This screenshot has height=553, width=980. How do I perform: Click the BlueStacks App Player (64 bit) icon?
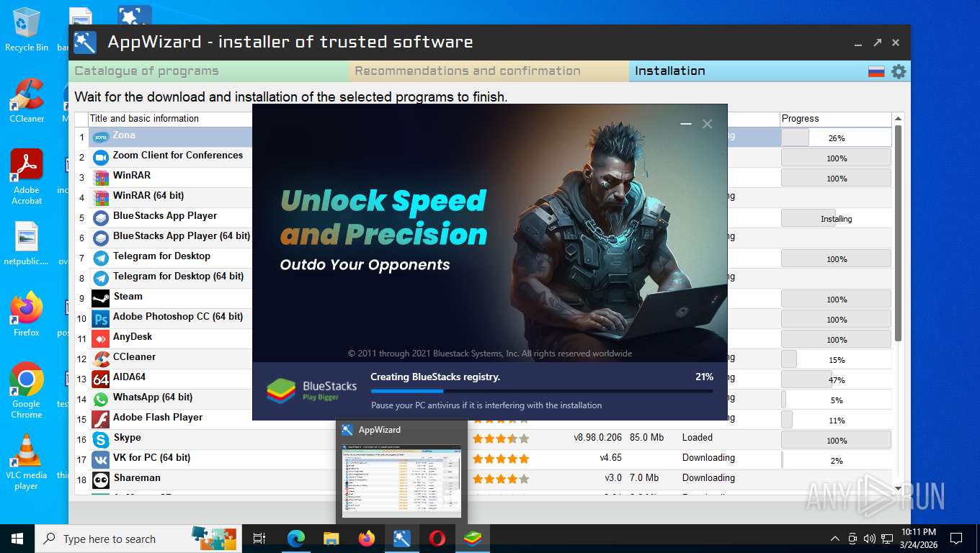(x=100, y=238)
